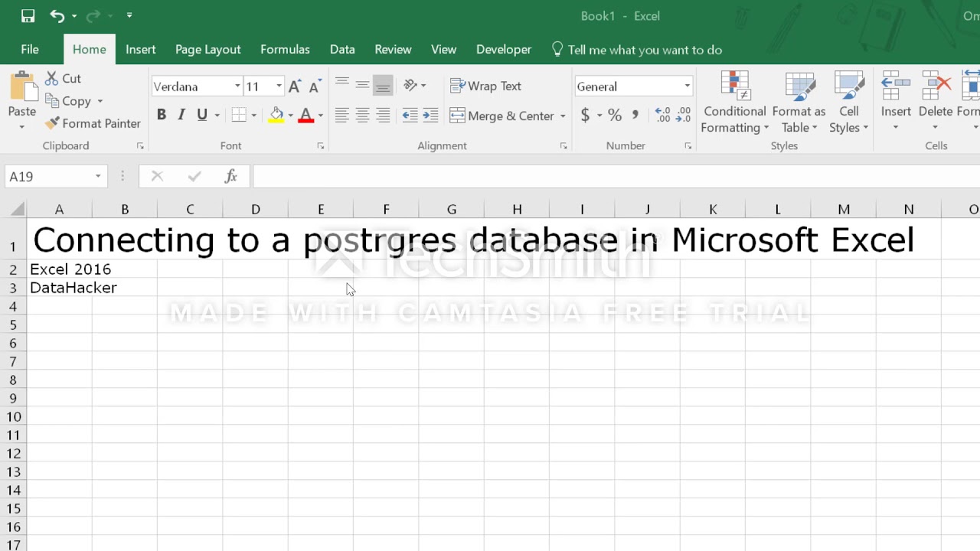Click the Copy button
The width and height of the screenshot is (980, 551).
coord(68,101)
